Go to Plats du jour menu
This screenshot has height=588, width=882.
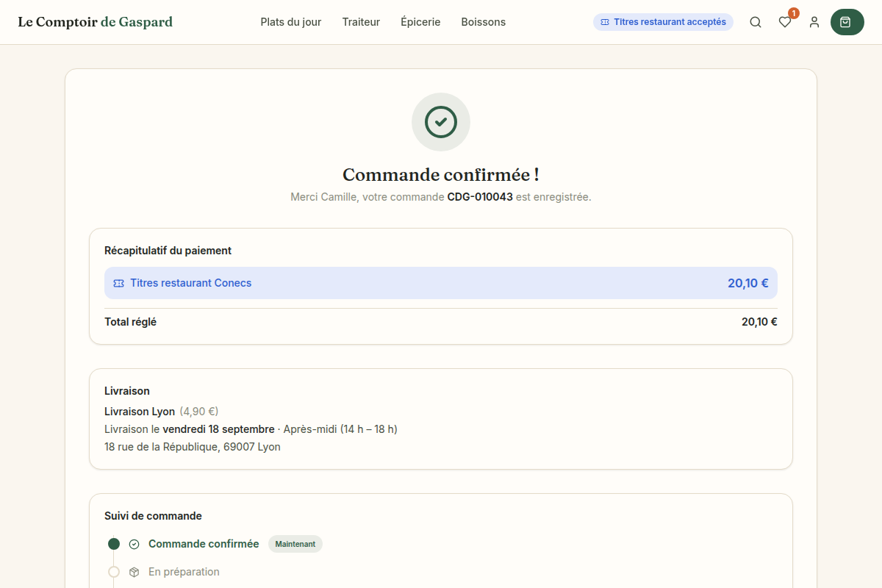[x=291, y=22]
